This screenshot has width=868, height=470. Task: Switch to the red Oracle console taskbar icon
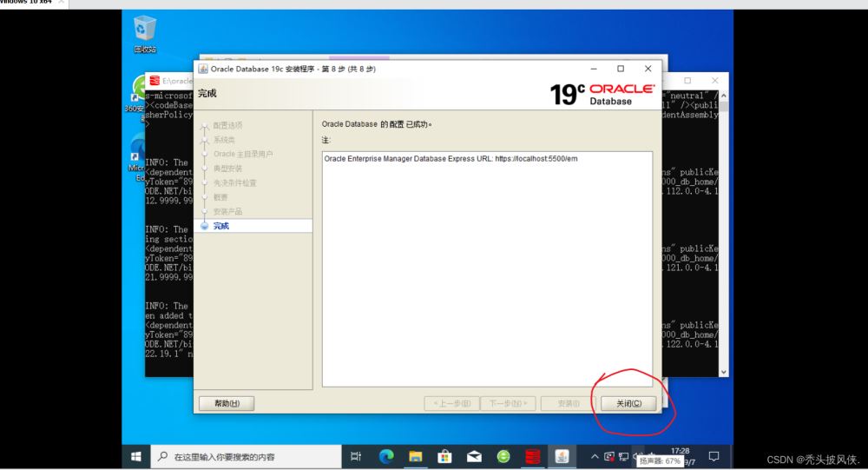coord(533,456)
